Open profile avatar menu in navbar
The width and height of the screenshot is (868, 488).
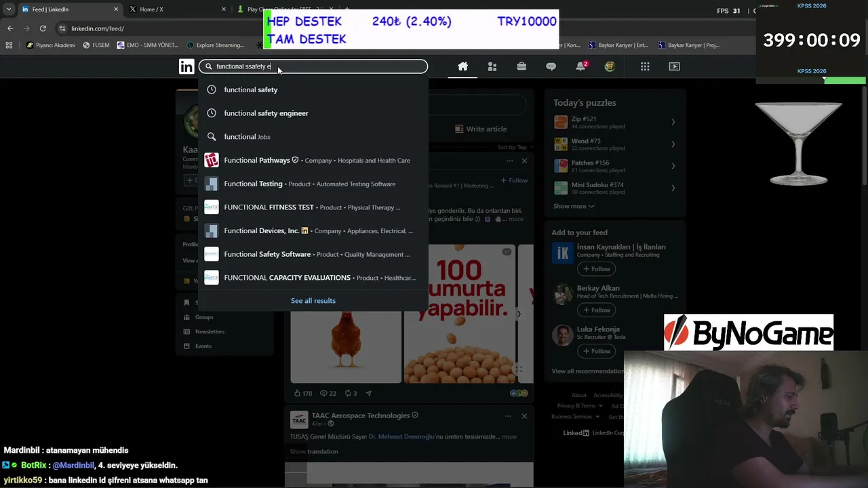click(610, 66)
